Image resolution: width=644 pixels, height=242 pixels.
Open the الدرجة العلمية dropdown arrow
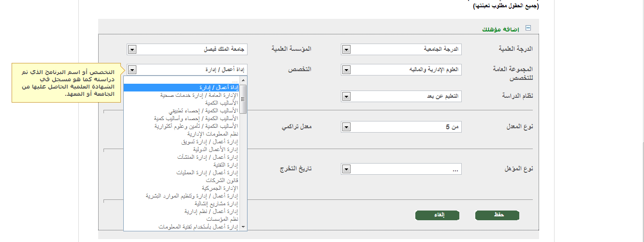pyautogui.click(x=347, y=49)
